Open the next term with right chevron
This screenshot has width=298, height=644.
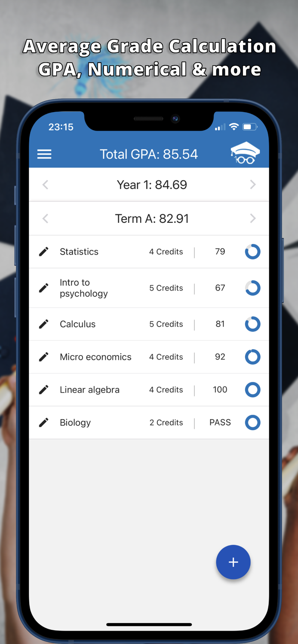point(253,219)
